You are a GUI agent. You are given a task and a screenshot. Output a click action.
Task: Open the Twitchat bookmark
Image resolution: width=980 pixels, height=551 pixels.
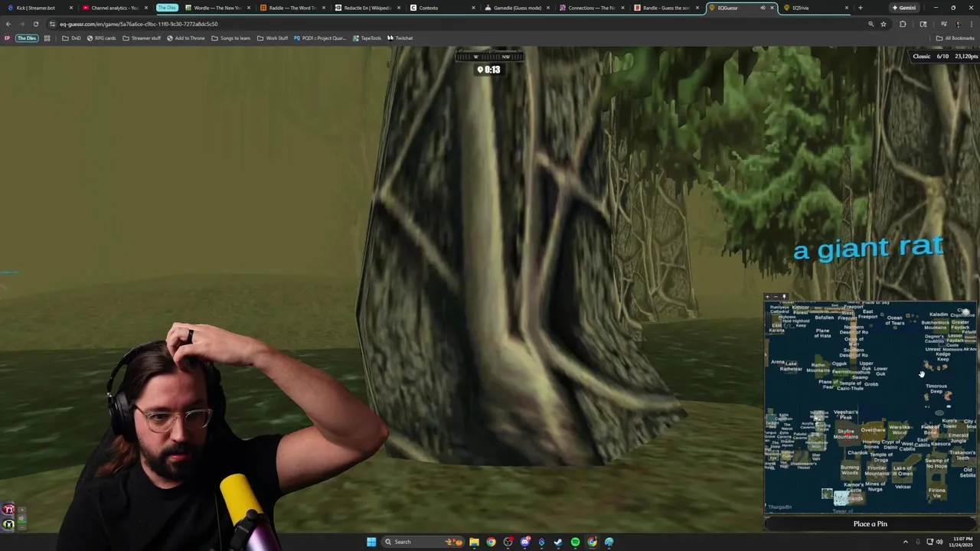pos(400,38)
